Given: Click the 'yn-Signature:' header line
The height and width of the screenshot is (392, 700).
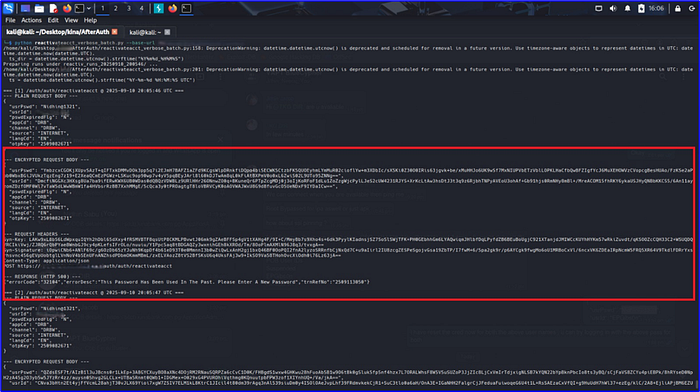Looking at the screenshot, I should pos(348,253).
